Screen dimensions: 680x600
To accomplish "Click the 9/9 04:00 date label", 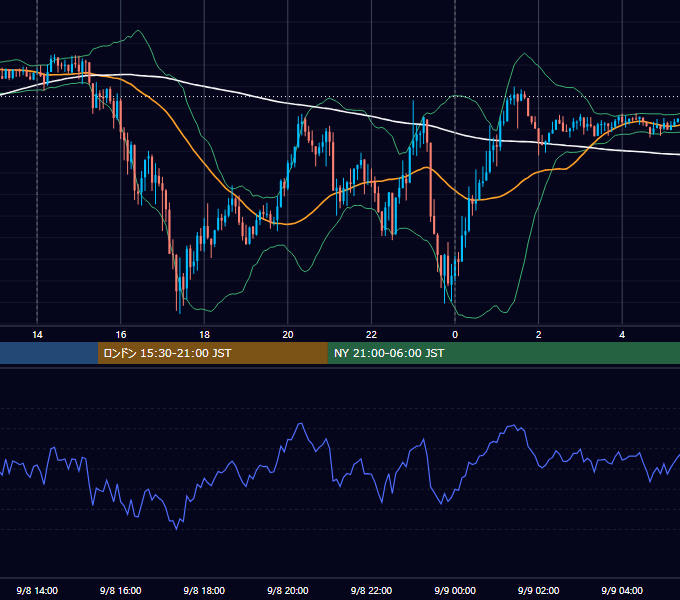I will pyautogui.click(x=622, y=590).
